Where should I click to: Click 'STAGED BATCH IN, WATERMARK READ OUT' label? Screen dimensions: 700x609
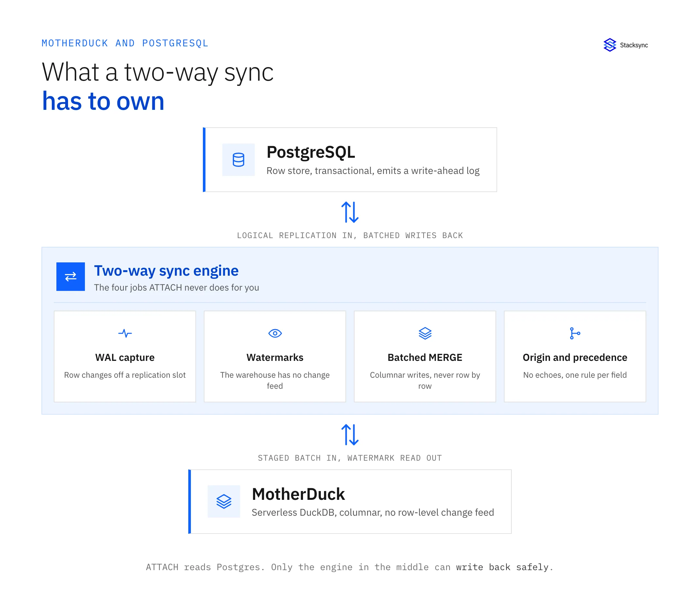pos(350,458)
